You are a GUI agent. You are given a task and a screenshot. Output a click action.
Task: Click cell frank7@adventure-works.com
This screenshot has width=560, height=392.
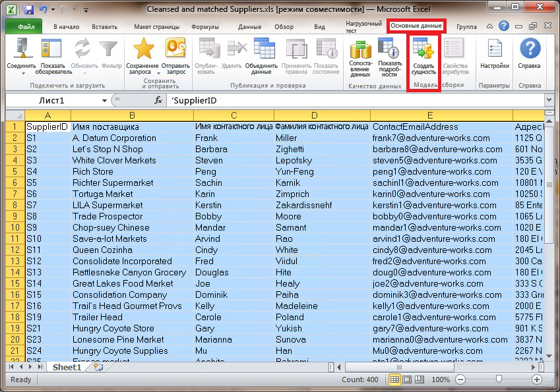pyautogui.click(x=442, y=138)
